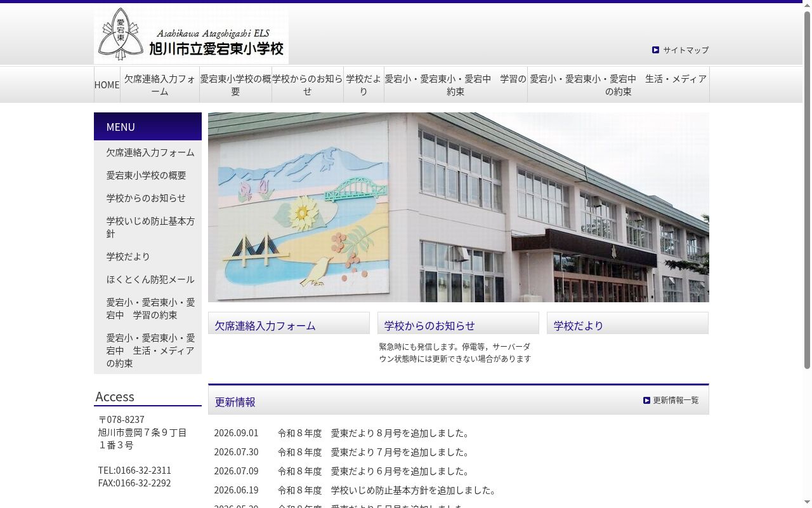Click the Access heading

(115, 396)
